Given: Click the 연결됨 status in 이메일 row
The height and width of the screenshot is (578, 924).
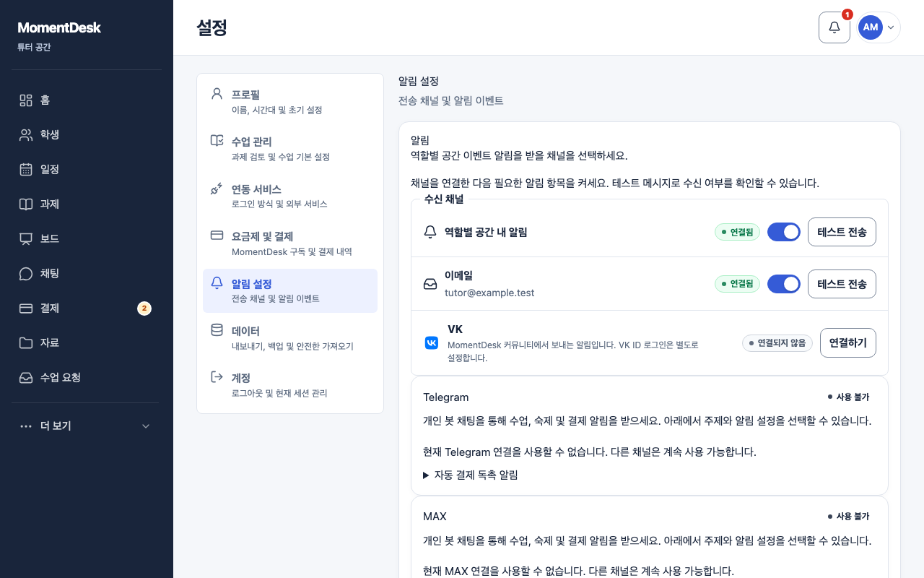Looking at the screenshot, I should 737,284.
